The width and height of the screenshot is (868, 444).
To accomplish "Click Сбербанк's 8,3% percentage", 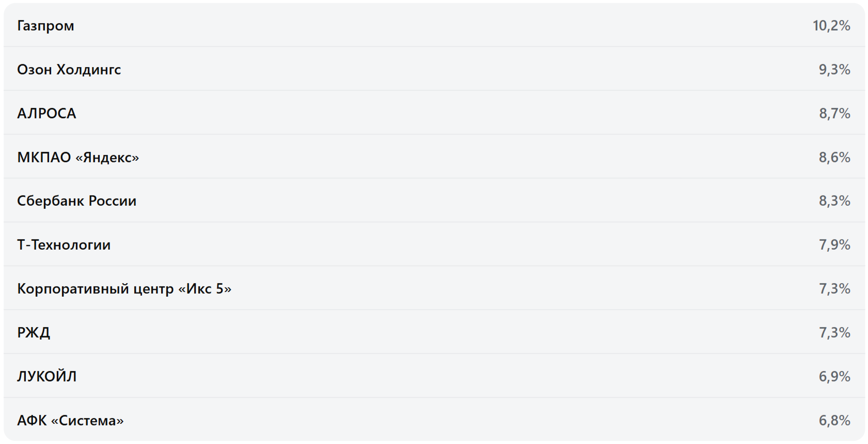I will (834, 201).
